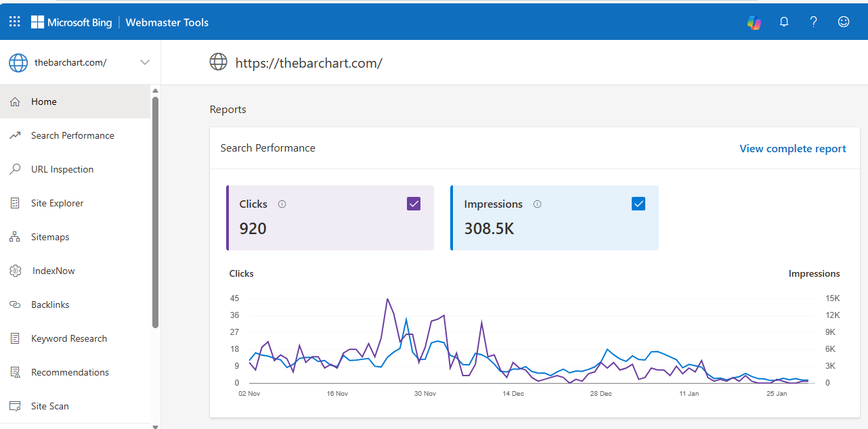Open notifications bell icon
Viewport: 868px width, 429px height.
click(x=784, y=22)
